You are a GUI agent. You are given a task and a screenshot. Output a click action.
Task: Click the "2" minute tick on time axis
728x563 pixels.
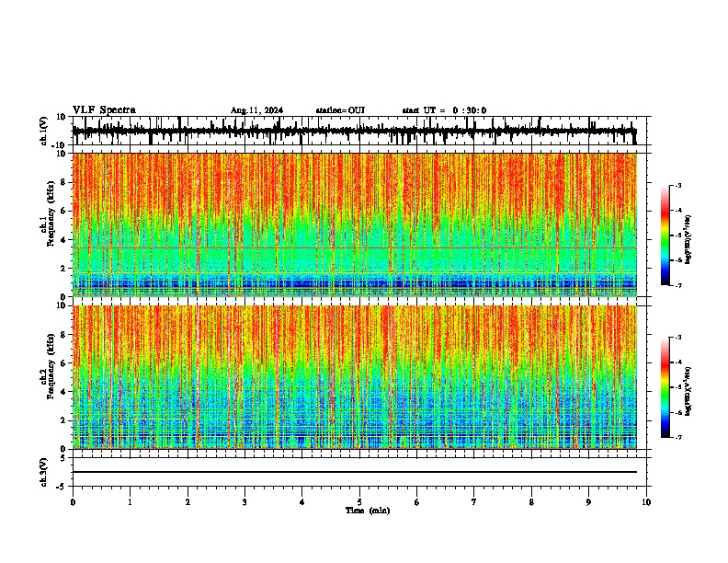[x=188, y=502]
